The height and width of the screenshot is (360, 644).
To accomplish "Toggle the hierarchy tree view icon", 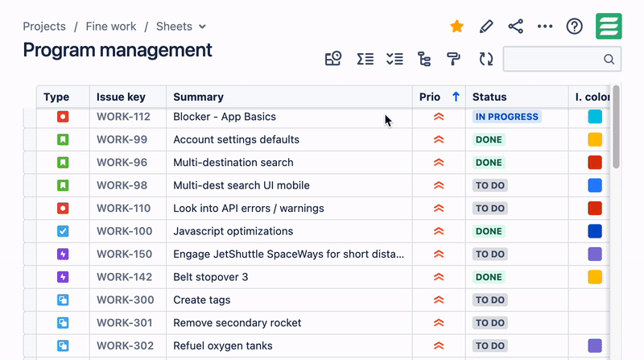I will tap(424, 59).
